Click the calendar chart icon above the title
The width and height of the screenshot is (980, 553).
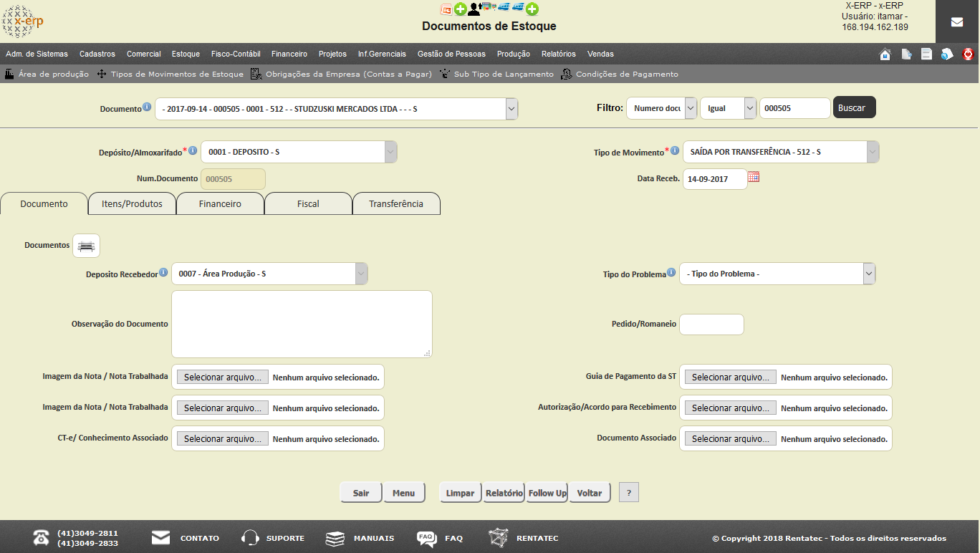click(x=489, y=7)
